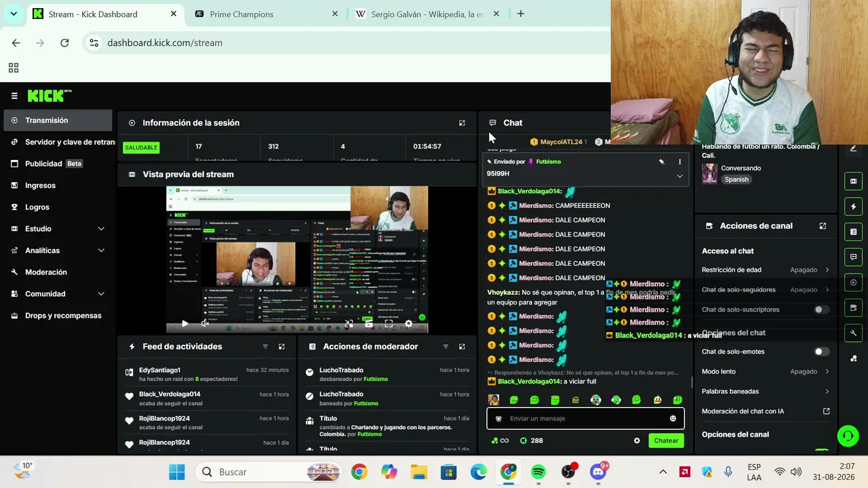Switch stream preview to theater mode

368,324
